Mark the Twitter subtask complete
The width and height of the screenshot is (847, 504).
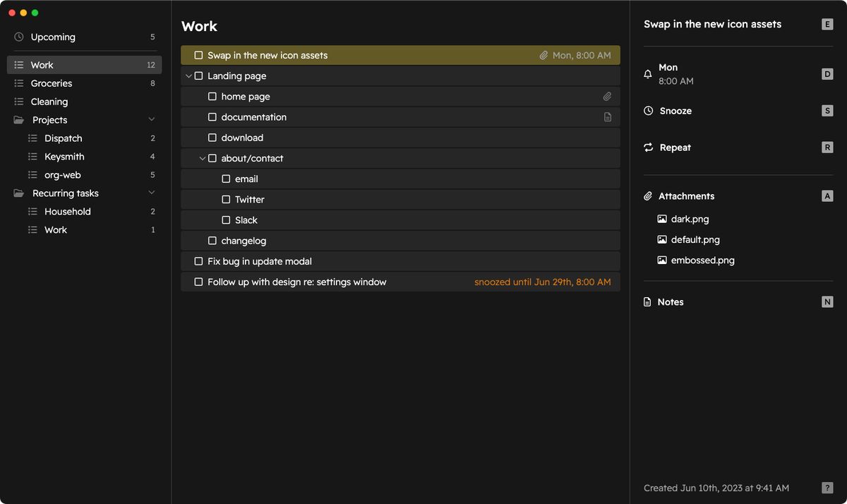pyautogui.click(x=225, y=199)
